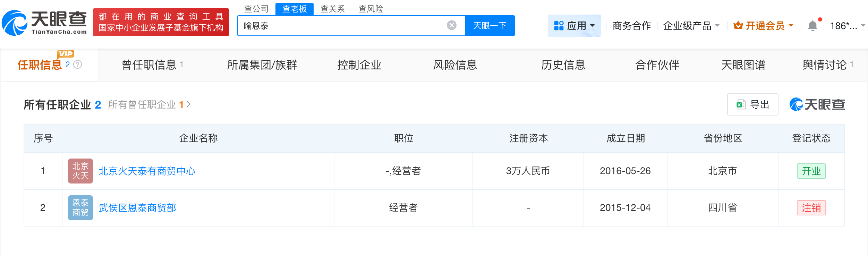Open the 武侯区恩泰商贸部 company link
This screenshot has height=256, width=868.
(x=137, y=208)
